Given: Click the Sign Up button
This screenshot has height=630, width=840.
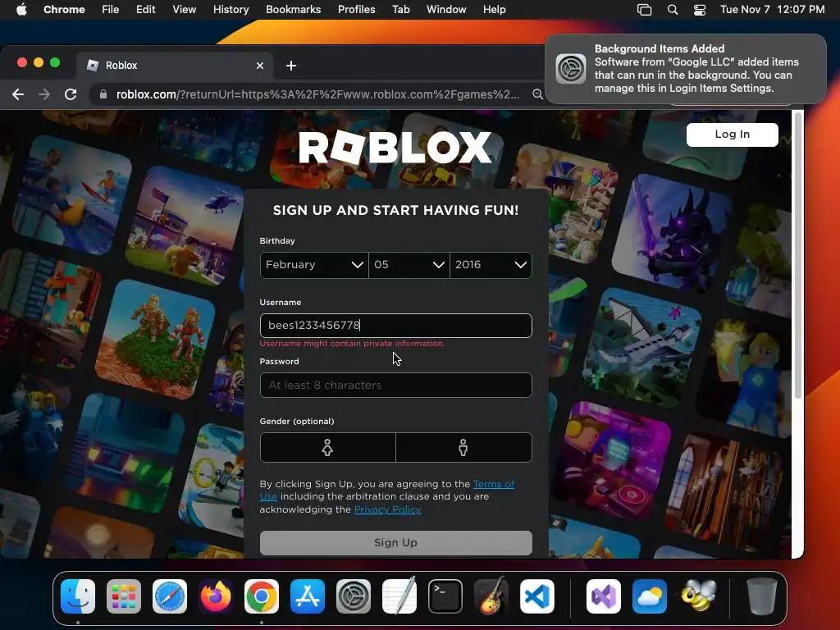Looking at the screenshot, I should pyautogui.click(x=396, y=543).
